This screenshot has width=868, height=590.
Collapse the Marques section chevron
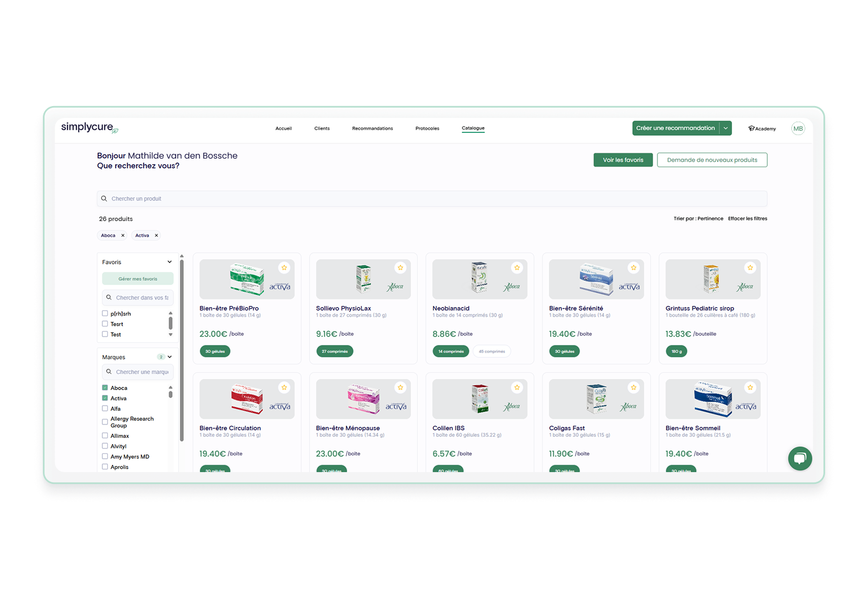click(x=170, y=357)
